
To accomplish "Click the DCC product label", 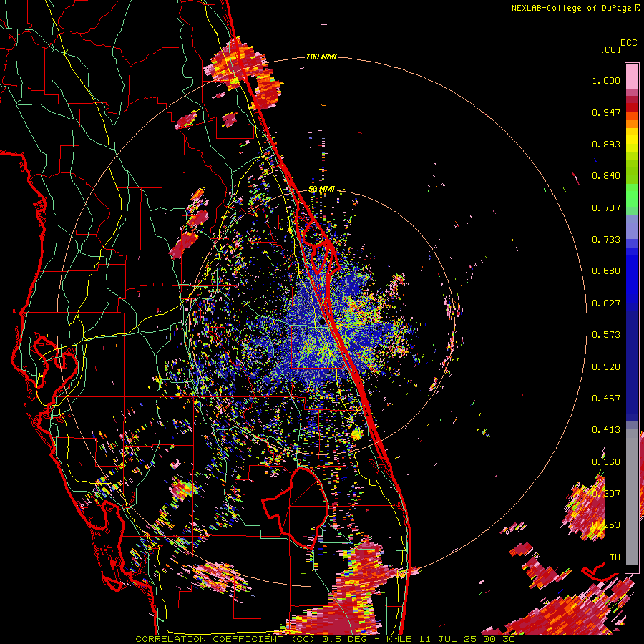I will (x=628, y=43).
